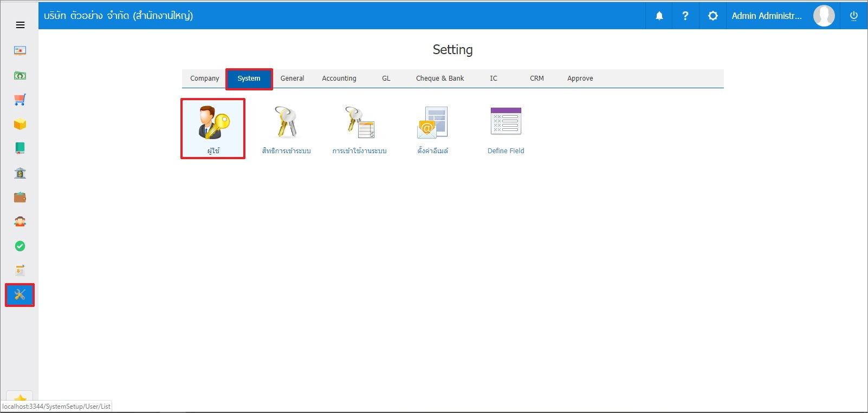Open the brown wallet icon in sidebar
Screen dimensions: 868x413
click(20, 198)
